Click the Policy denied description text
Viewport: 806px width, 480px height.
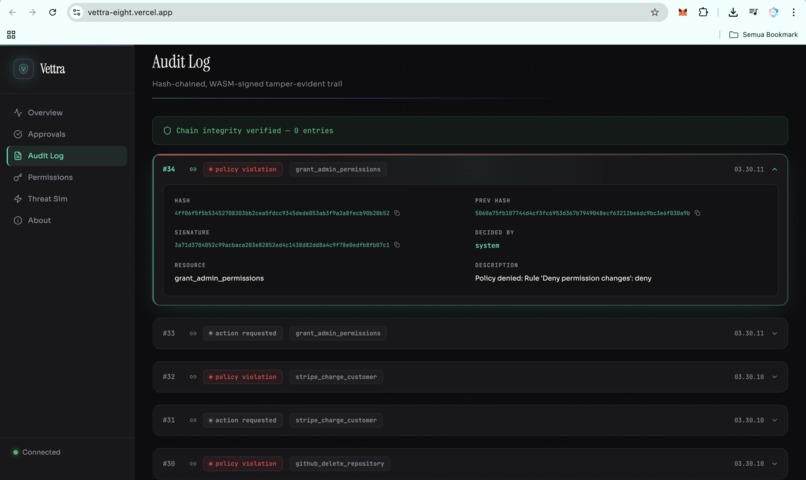pos(563,278)
